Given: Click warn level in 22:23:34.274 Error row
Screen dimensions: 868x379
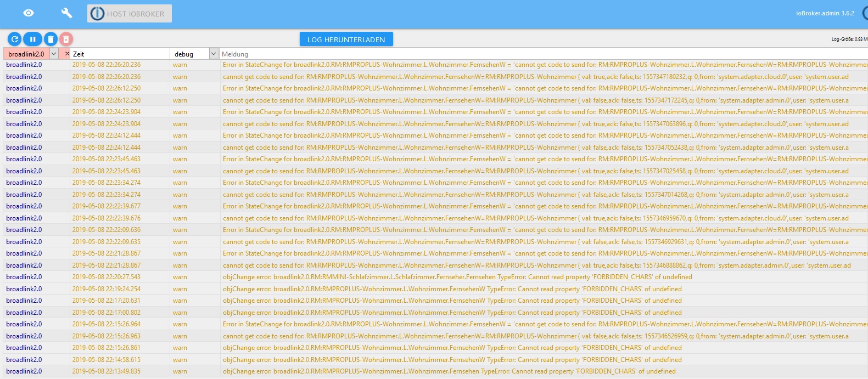Looking at the screenshot, I should pos(180,183).
